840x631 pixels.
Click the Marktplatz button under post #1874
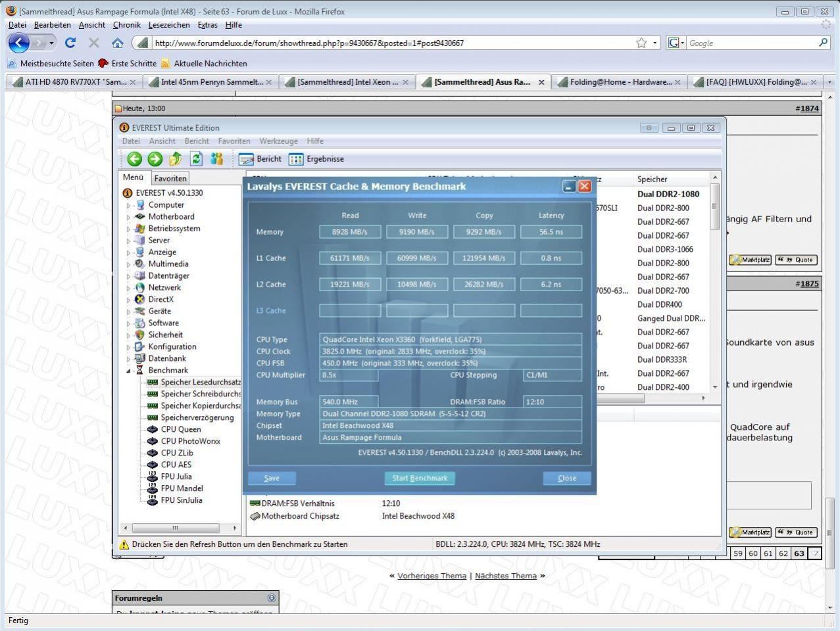[x=750, y=260]
